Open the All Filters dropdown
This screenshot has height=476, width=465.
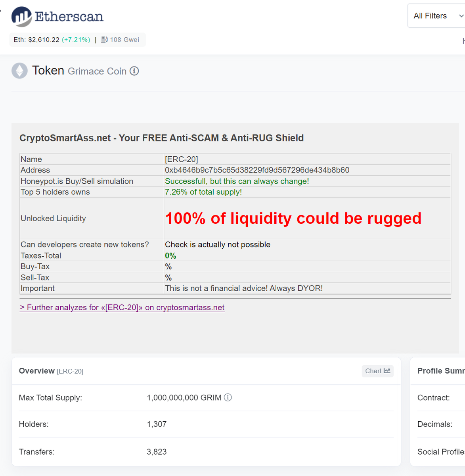[x=436, y=16]
